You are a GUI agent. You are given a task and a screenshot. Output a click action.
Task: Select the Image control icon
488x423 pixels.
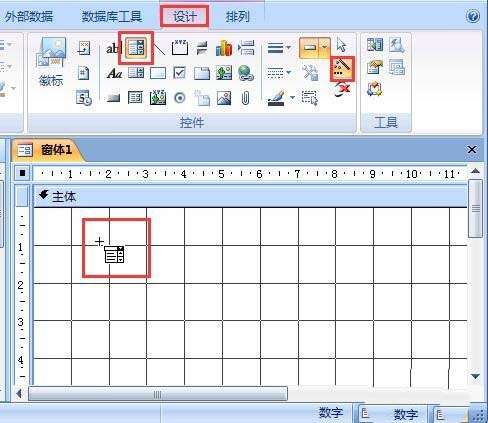pyautogui.click(x=224, y=98)
